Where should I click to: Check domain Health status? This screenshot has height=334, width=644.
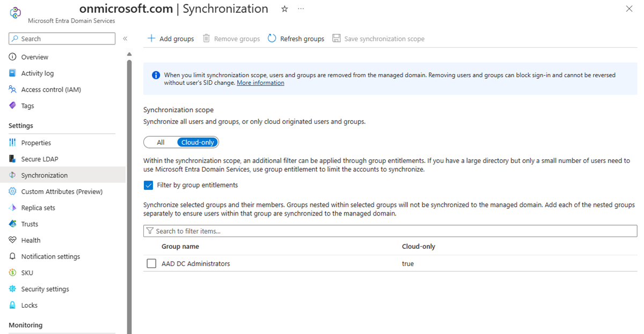click(x=34, y=240)
